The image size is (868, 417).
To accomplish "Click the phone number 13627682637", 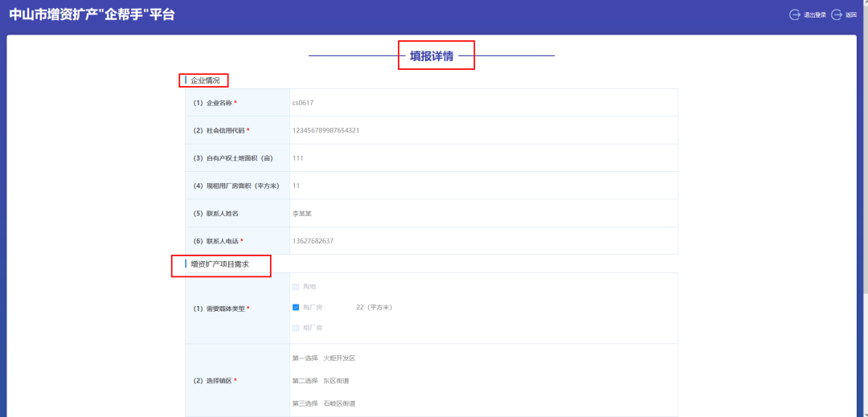I will click(x=313, y=240).
